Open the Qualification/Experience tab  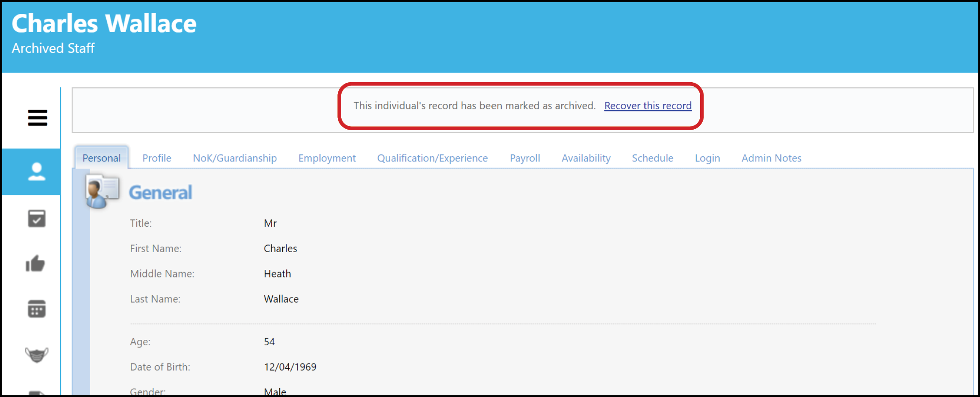pyautogui.click(x=432, y=158)
